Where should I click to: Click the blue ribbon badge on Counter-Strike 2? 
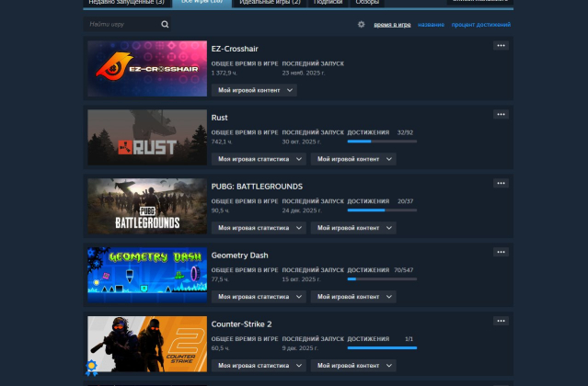click(x=92, y=369)
